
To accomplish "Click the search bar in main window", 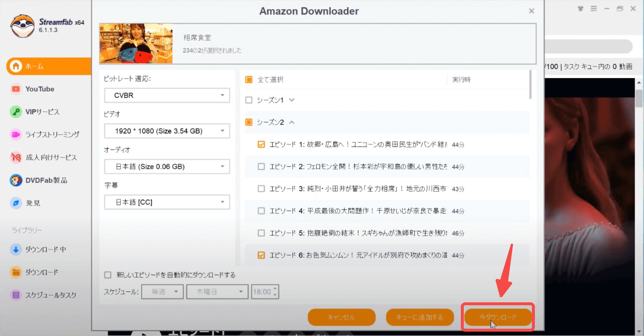I will pos(589,46).
